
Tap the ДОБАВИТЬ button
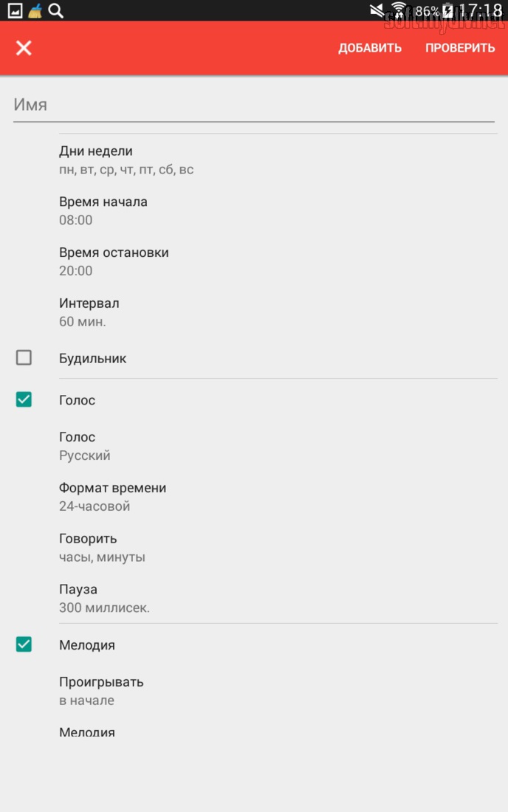click(370, 48)
